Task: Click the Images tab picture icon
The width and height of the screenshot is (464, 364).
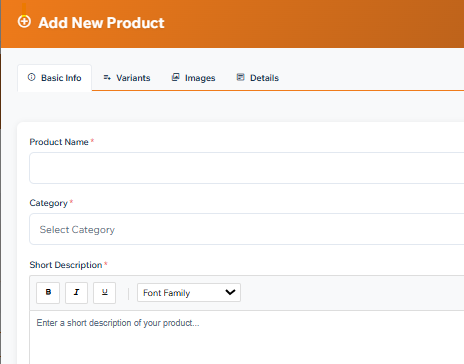Action: point(176,77)
